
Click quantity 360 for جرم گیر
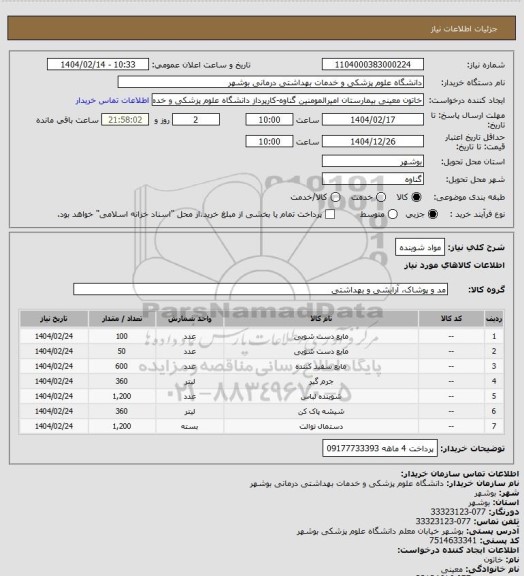(x=122, y=381)
